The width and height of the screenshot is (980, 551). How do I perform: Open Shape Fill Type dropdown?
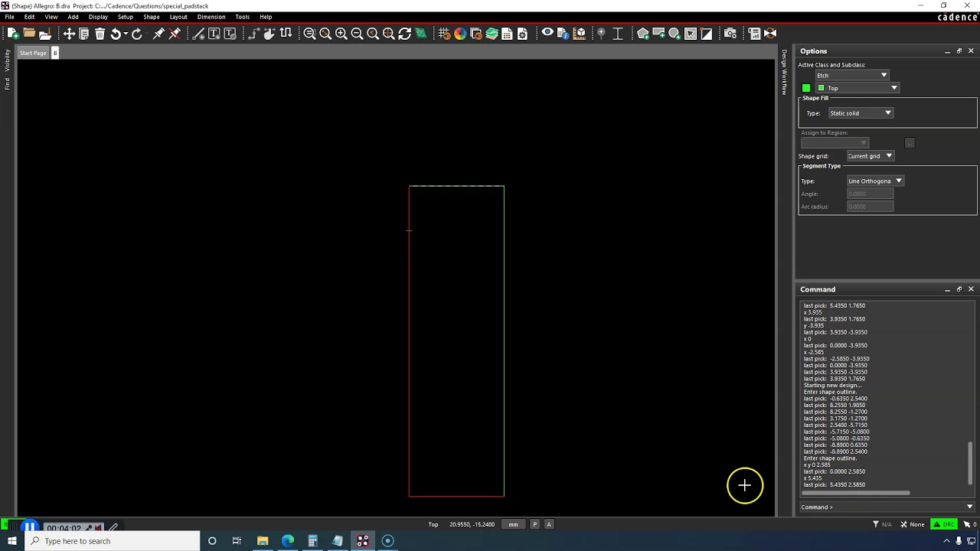861,113
